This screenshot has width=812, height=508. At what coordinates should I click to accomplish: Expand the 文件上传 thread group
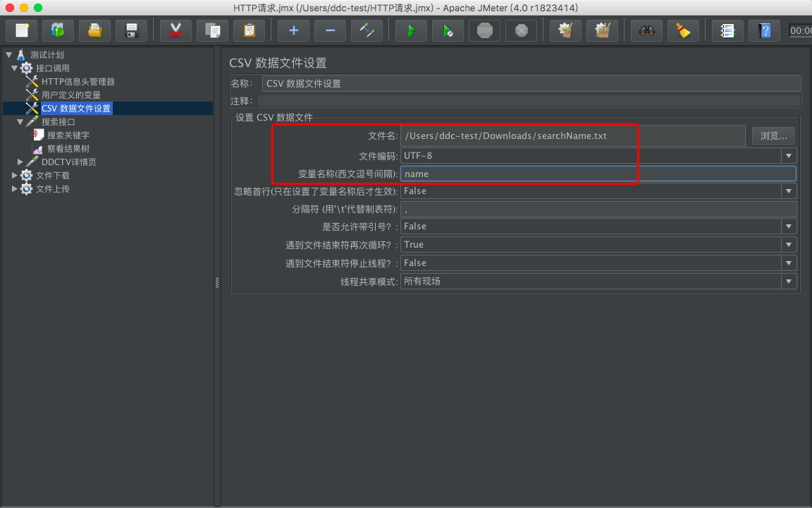point(15,188)
